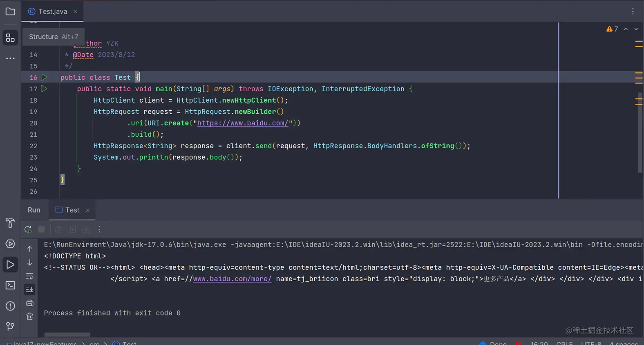This screenshot has height=345, width=644.
Task: Click 'Process finished with exit code 0' text
Action: click(x=112, y=313)
